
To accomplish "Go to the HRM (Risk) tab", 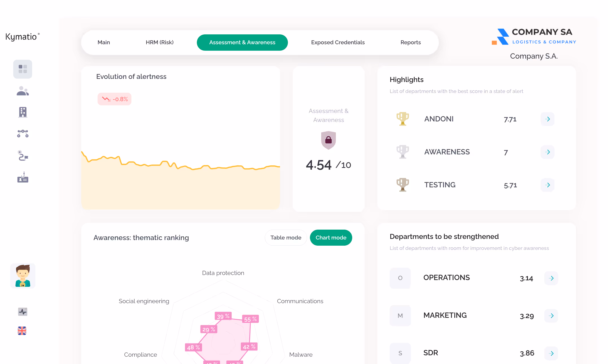I will pyautogui.click(x=160, y=42).
